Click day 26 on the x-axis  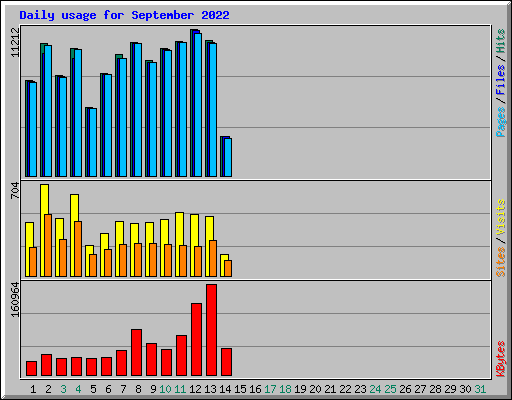[405, 389]
